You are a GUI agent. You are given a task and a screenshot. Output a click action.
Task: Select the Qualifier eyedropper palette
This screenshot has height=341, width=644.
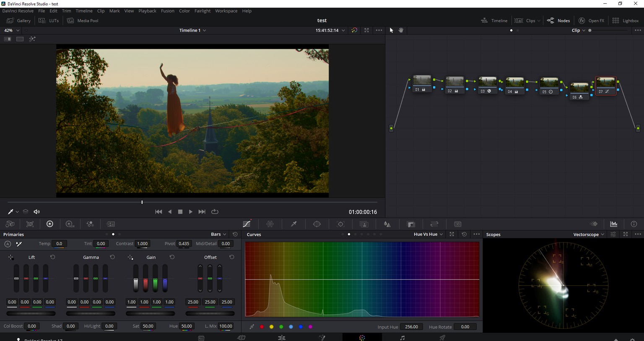(293, 224)
